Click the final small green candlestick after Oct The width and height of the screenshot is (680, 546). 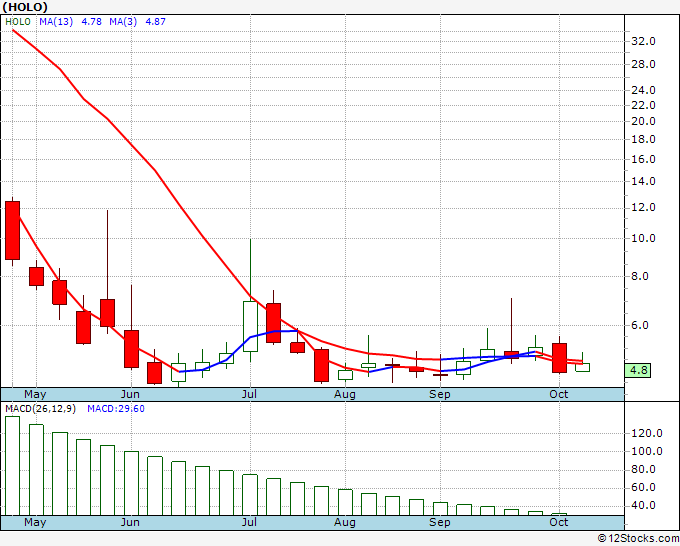582,367
